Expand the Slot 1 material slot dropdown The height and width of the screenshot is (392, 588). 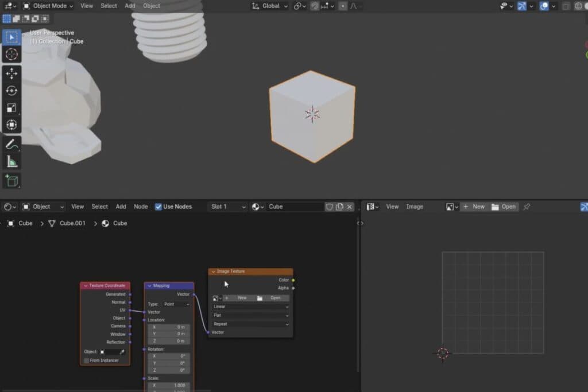(227, 207)
